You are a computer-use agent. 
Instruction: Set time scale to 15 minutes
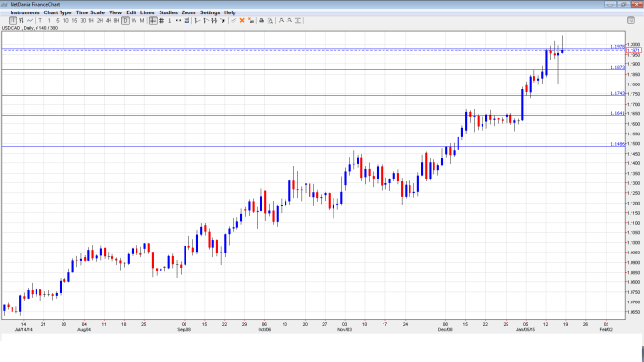point(74,20)
